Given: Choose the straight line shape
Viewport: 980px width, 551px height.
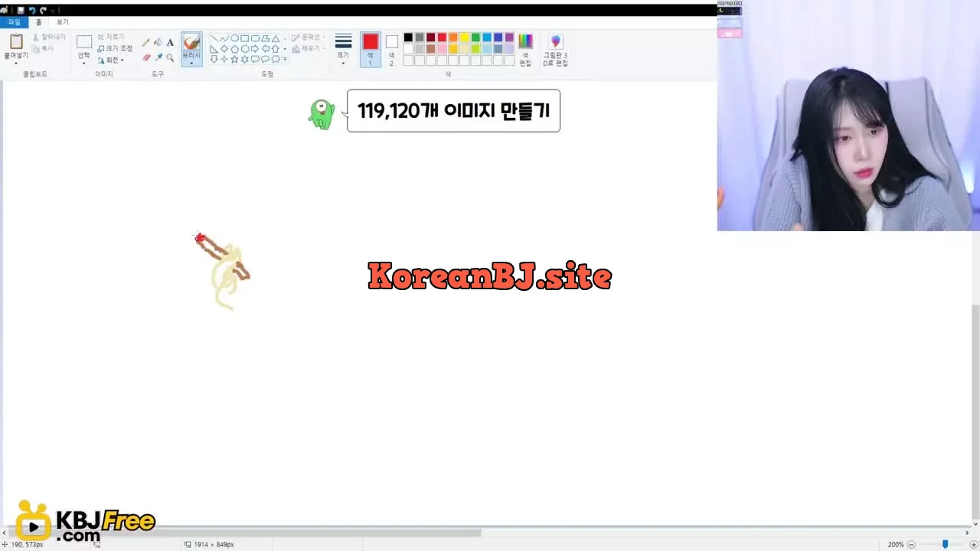Looking at the screenshot, I should coord(214,38).
